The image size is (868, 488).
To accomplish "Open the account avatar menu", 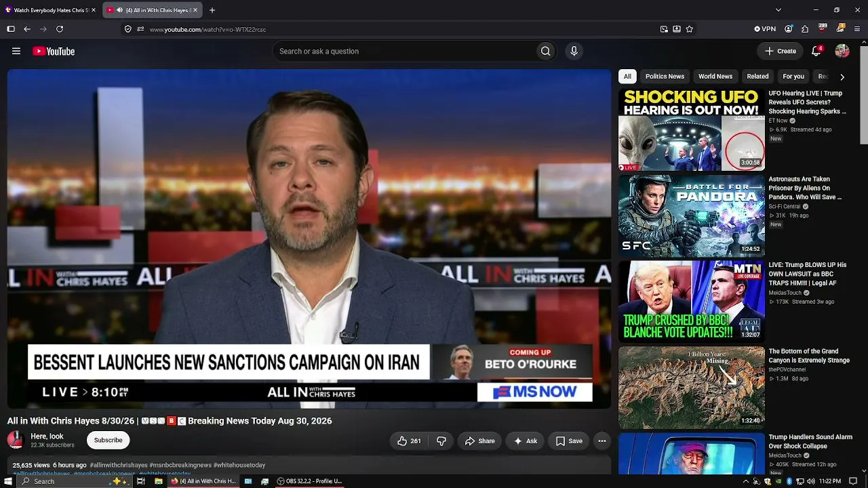I will click(842, 52).
